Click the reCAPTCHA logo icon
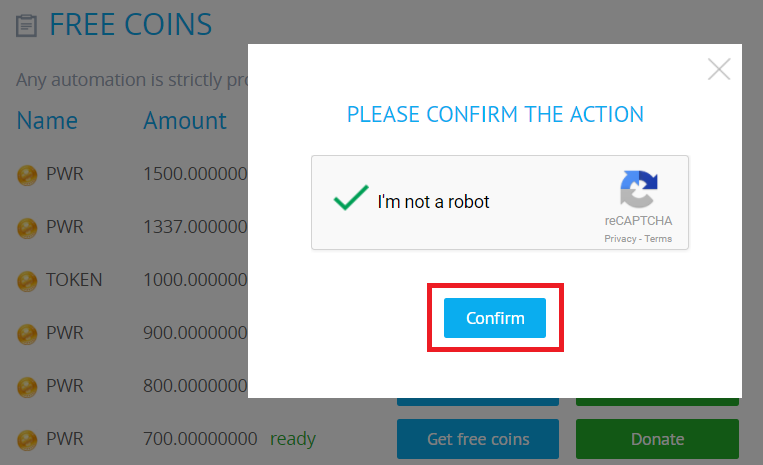Screen dimensions: 763x465 [x=638, y=191]
